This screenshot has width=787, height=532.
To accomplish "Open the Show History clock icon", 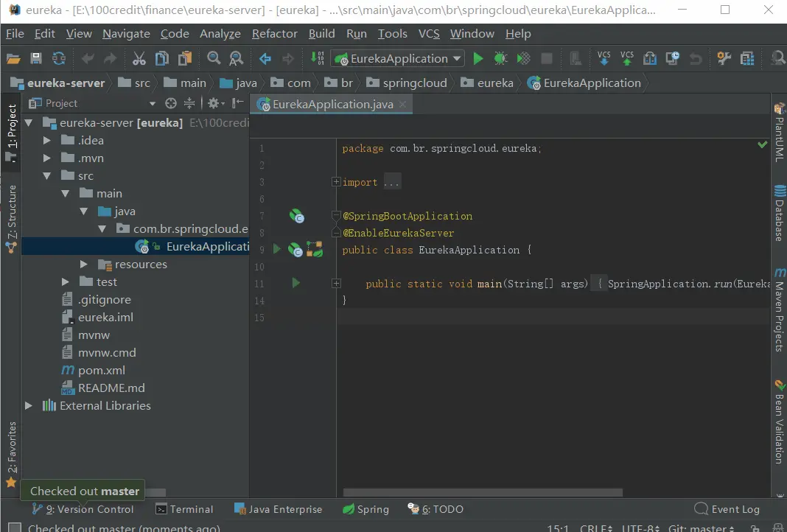I will point(672,58).
